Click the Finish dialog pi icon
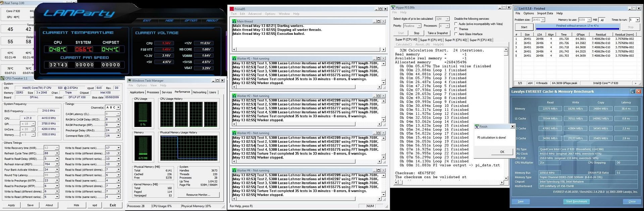644x211 pixels. click(477, 127)
